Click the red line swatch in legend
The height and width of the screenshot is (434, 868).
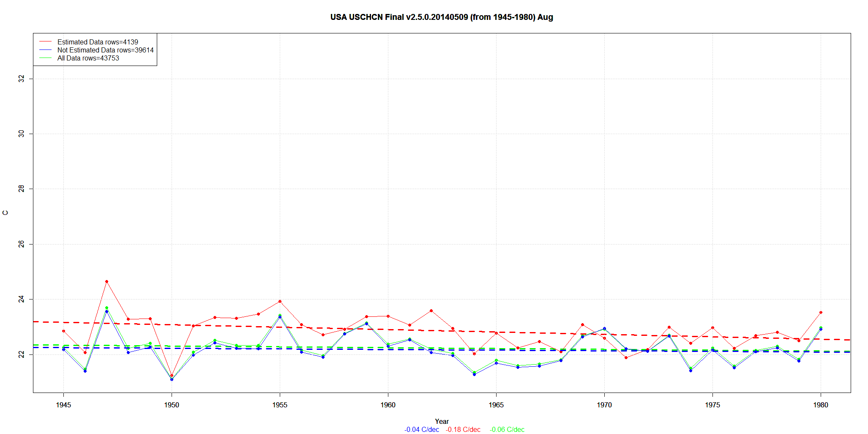[45, 42]
